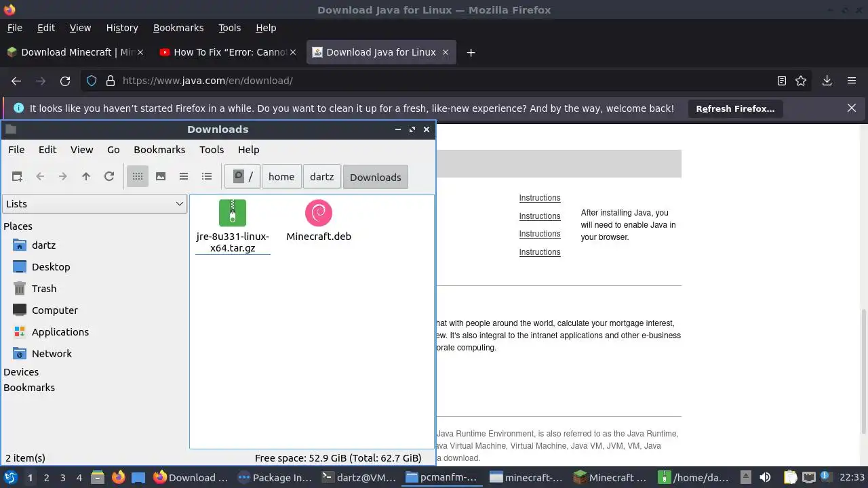Open the Firefox hamburger application menu
Image resolution: width=868 pixels, height=488 pixels.
(852, 81)
